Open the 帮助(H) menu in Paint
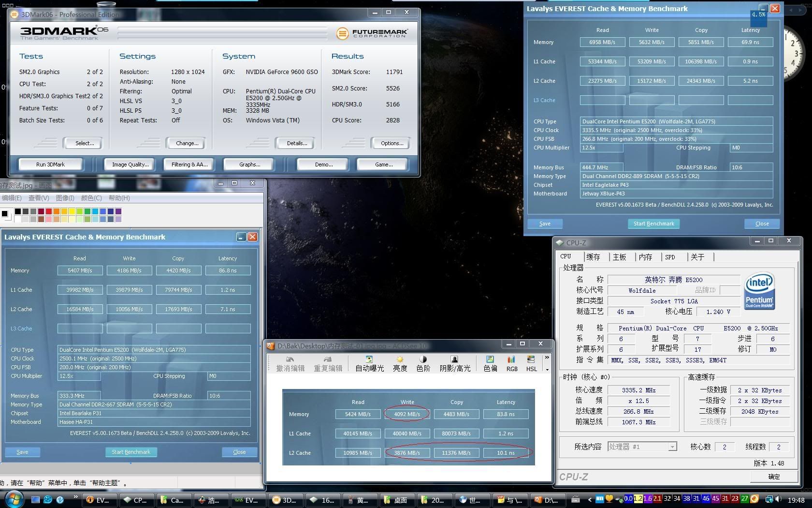Screen dimensions: 812x508 (119, 198)
